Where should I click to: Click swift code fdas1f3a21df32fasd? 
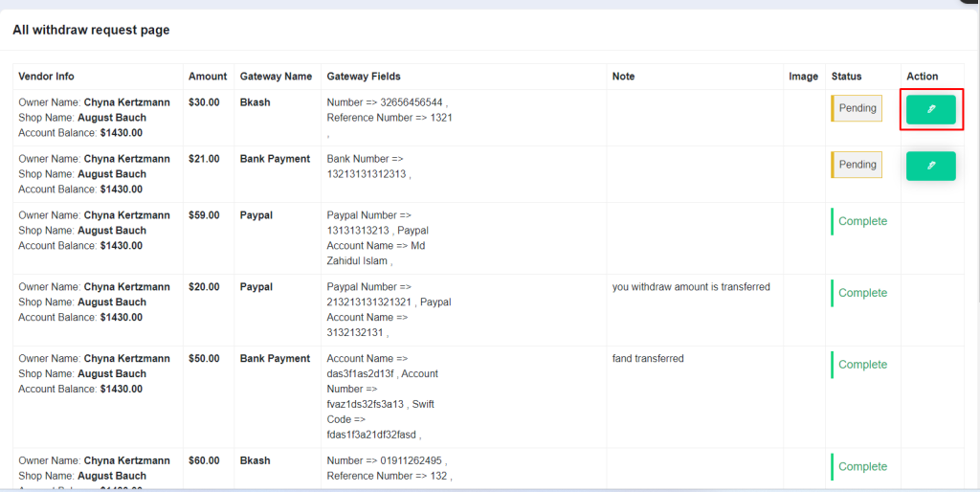(372, 434)
